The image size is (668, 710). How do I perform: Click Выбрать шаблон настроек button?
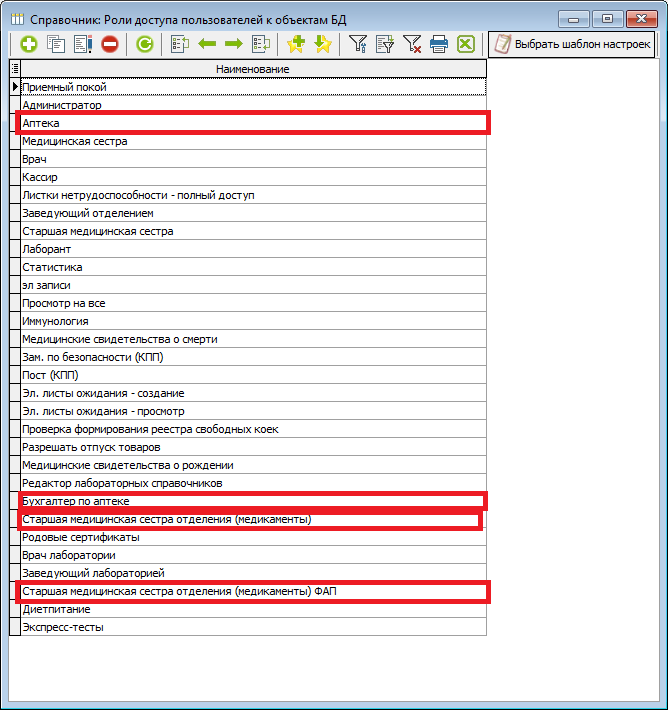(x=571, y=44)
